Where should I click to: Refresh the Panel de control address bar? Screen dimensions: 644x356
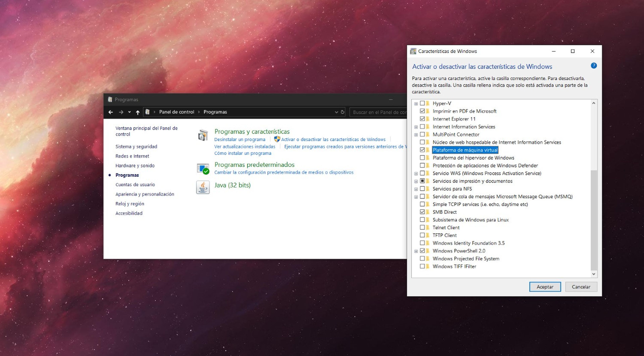342,112
